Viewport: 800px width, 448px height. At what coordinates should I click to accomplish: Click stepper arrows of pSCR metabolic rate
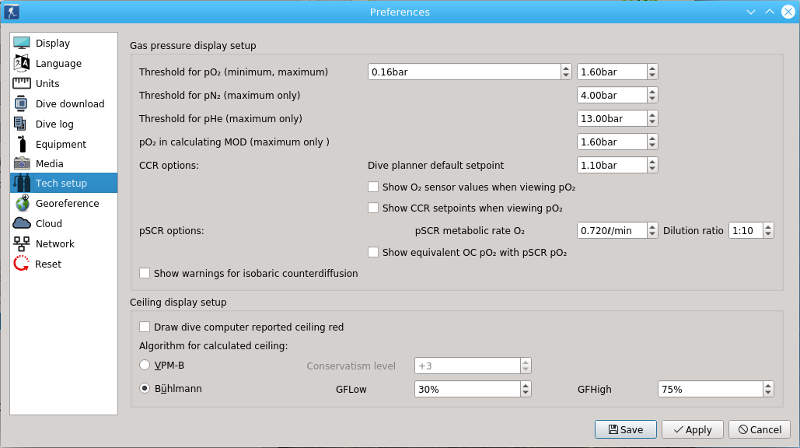coord(652,230)
